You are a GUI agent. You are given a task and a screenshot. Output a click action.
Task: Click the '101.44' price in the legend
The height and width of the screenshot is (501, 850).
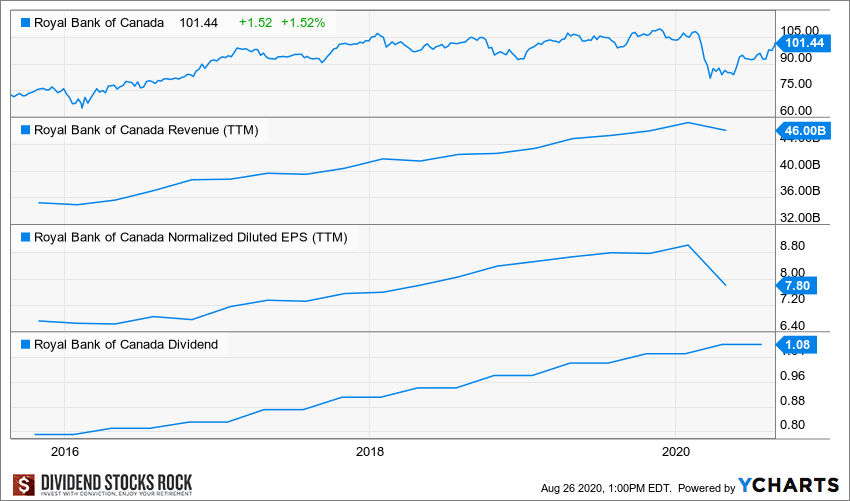(199, 23)
